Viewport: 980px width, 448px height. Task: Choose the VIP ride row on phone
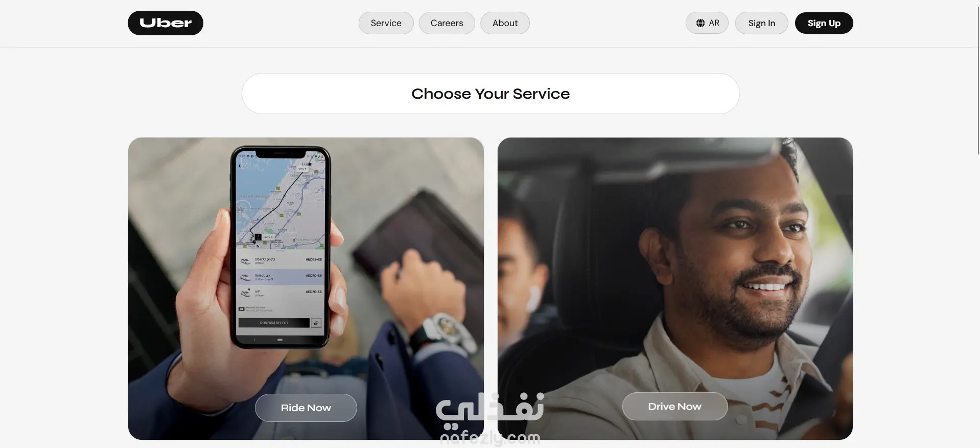click(281, 293)
